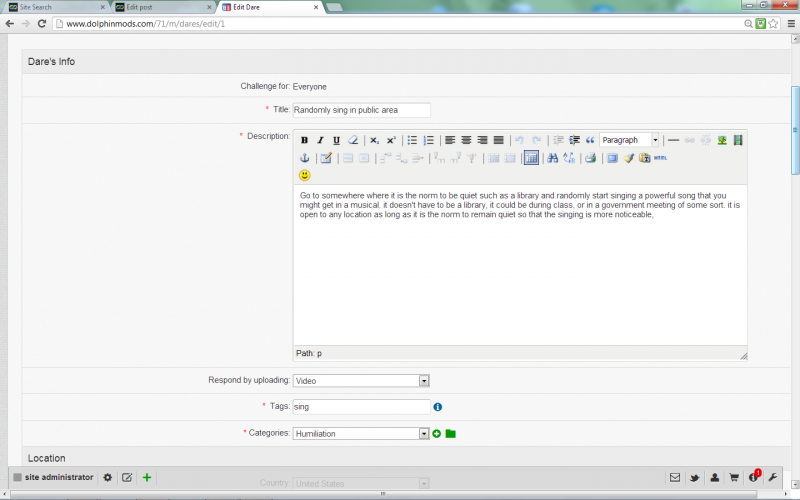Toggle superscript formatting
The height and width of the screenshot is (500, 800).
click(x=391, y=140)
